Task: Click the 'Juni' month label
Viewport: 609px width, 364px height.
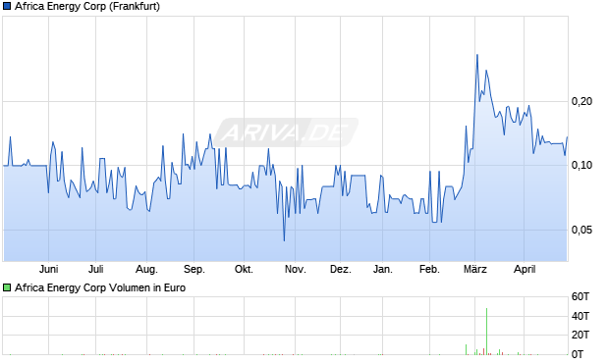Action: coord(48,269)
